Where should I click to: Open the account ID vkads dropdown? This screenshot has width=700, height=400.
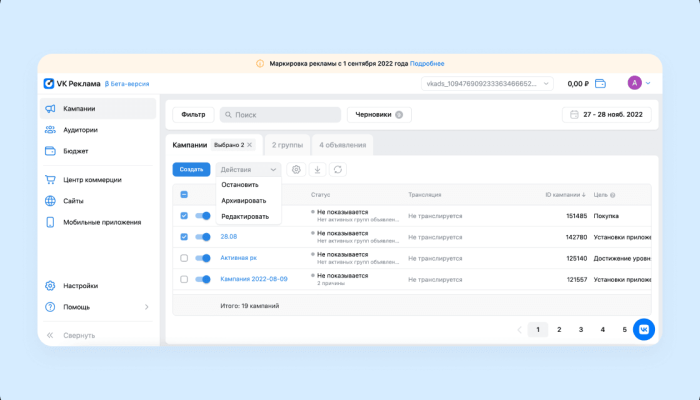pyautogui.click(x=486, y=84)
